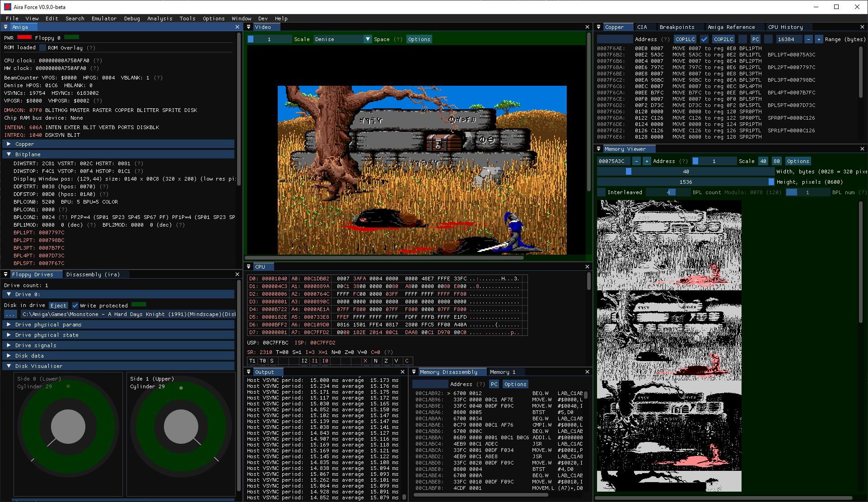Screen dimensions: 868x502
Task: Expand Drive physical state
Action: click(119, 335)
